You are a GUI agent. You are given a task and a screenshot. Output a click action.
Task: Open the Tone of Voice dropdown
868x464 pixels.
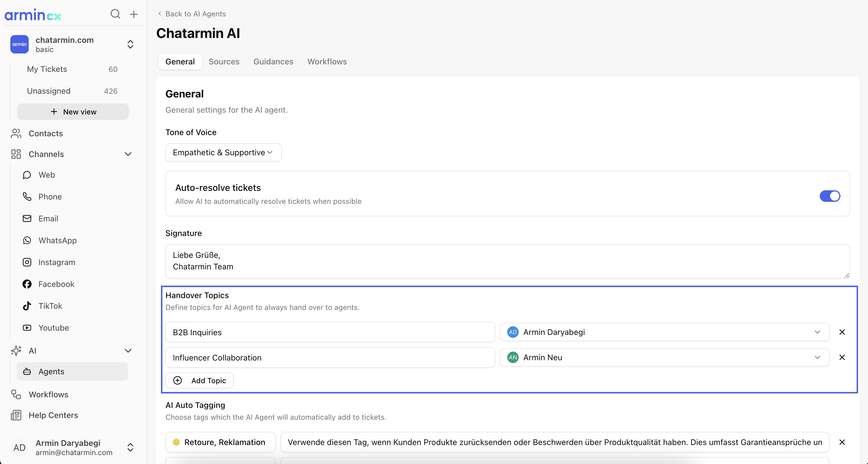coord(223,152)
